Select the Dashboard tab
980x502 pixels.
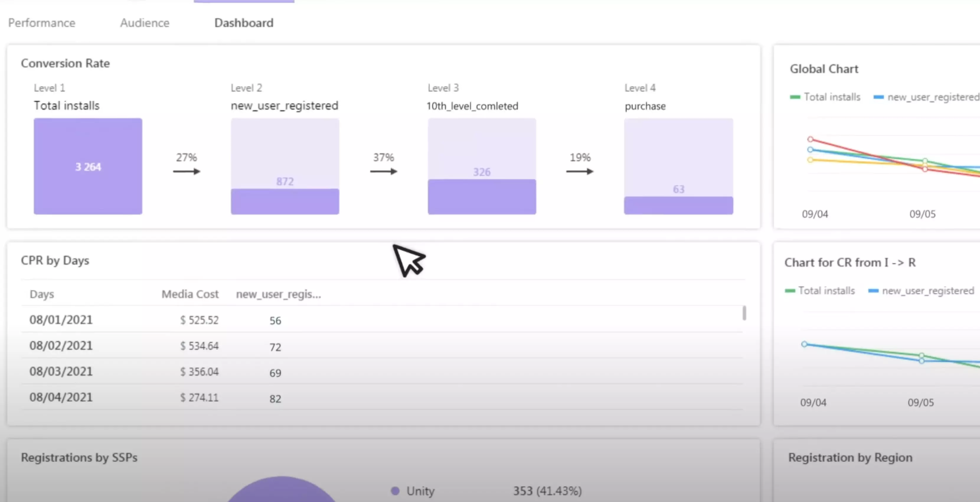pos(244,23)
